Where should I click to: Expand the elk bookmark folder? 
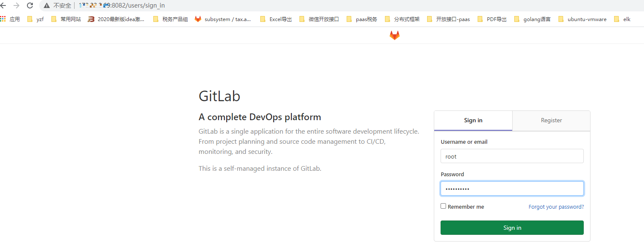coord(622,19)
